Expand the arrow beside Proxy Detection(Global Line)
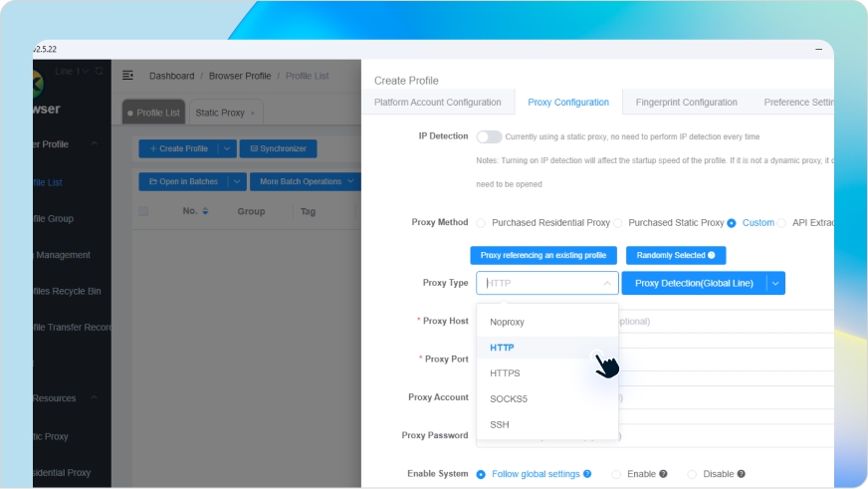The width and height of the screenshot is (868, 489). coord(775,284)
